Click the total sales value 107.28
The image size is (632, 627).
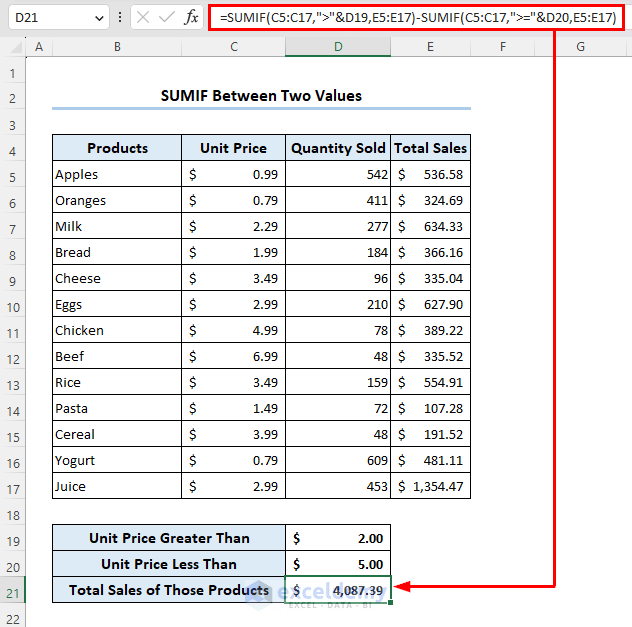[x=430, y=408]
